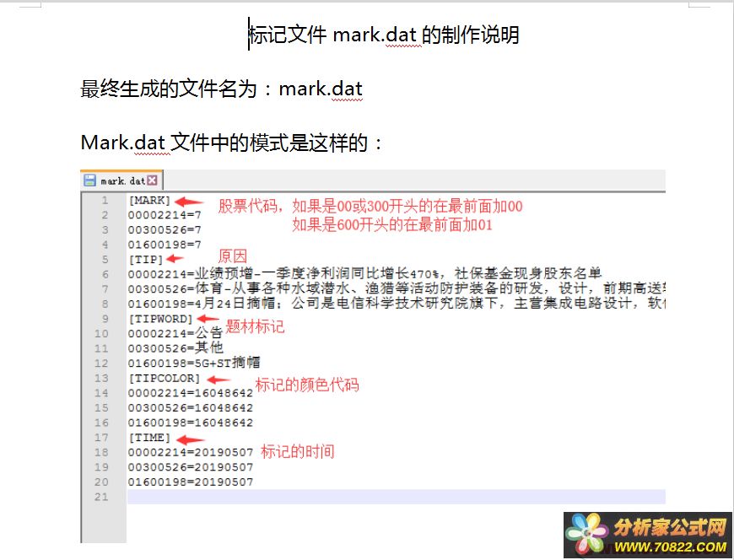Click the [TIPWORD] section header
This screenshot has width=734, height=560.
coord(160,319)
